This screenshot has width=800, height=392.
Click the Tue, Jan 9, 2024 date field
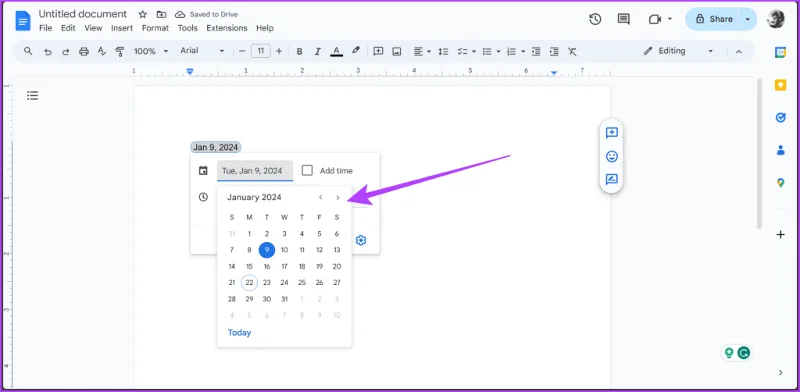click(255, 170)
